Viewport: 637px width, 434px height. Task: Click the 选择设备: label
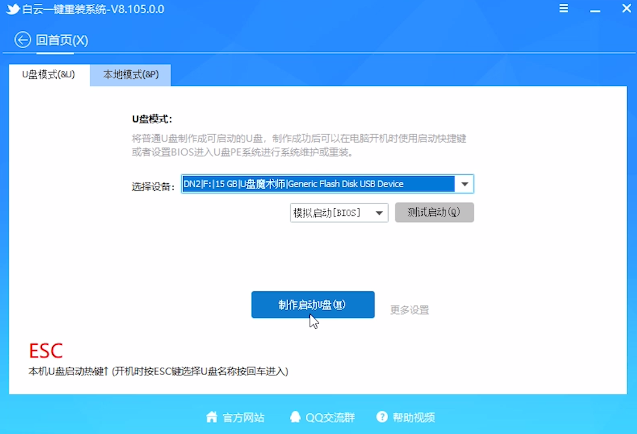point(153,187)
